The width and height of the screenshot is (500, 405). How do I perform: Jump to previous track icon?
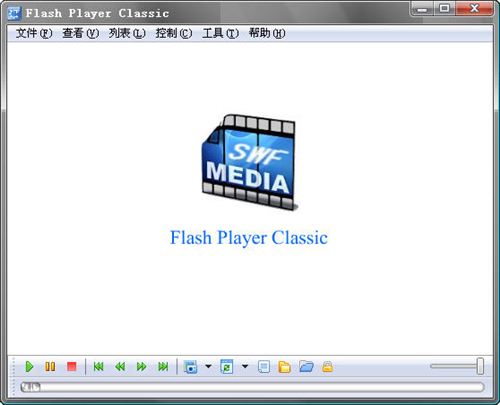coord(99,367)
